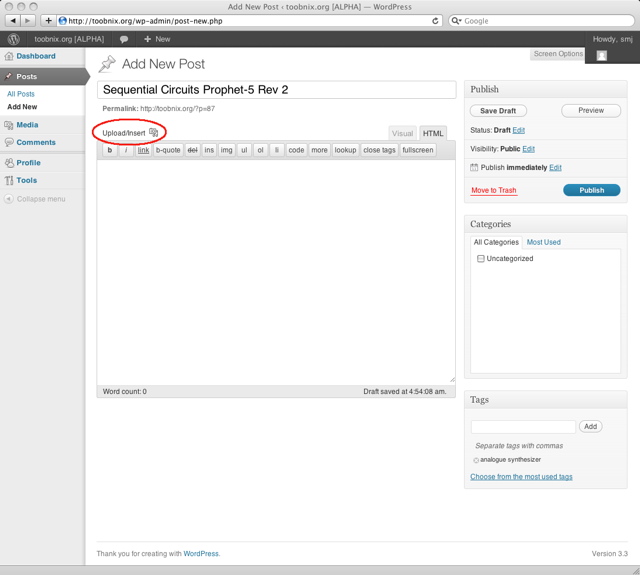Click the WordPress footer link
The image size is (640, 575).
click(201, 553)
